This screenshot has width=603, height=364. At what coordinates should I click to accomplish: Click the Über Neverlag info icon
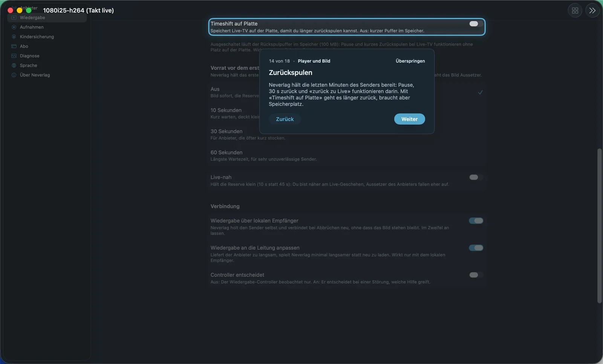coord(14,75)
